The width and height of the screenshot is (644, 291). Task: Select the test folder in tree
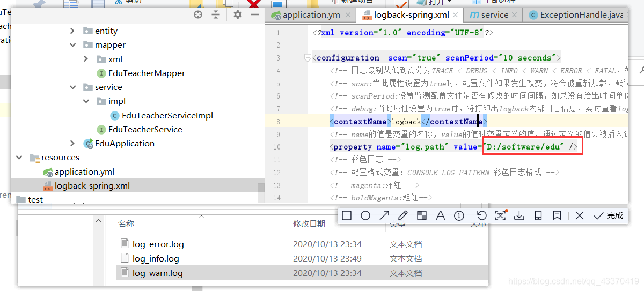(x=30, y=199)
